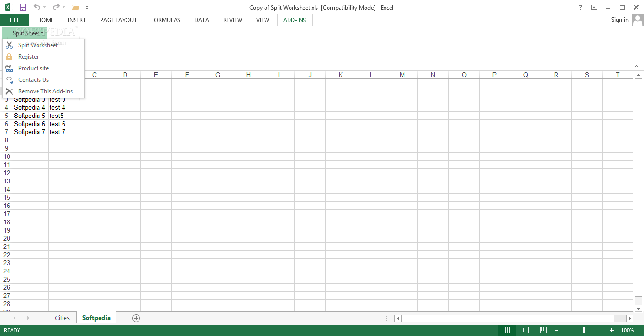644x336 pixels.
Task: Click the Save icon in quick access toolbar
Action: [23, 7]
